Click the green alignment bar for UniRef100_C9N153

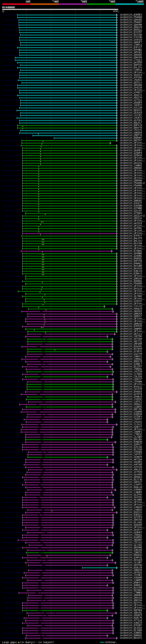(x=69, y=552)
